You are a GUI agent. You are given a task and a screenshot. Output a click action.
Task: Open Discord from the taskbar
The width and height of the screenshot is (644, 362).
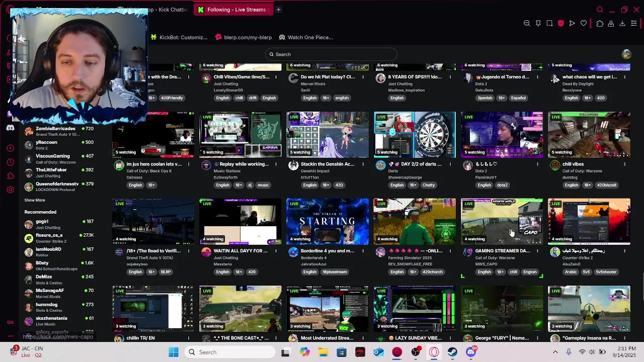pos(471,352)
